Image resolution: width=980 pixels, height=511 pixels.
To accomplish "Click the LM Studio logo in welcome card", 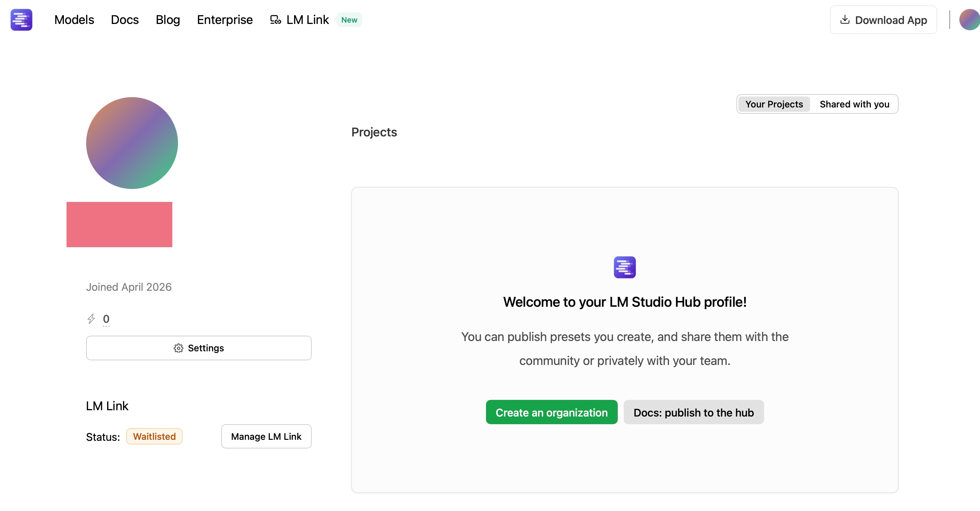I will tap(624, 267).
